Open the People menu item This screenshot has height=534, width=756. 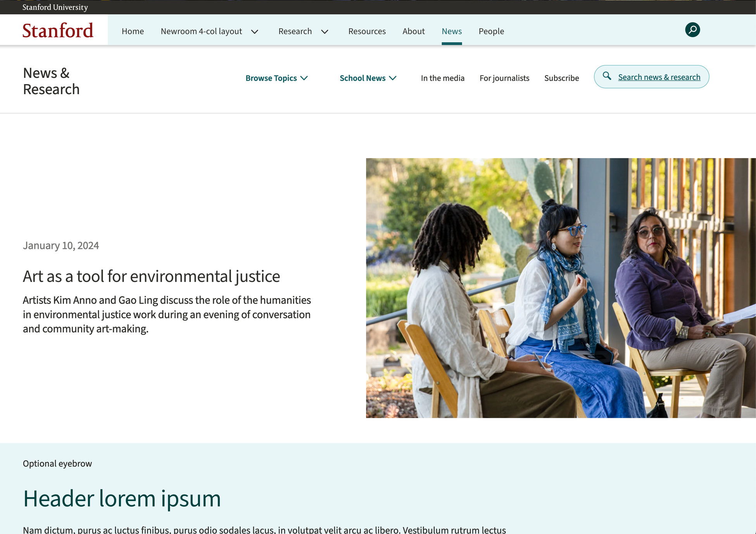point(491,31)
